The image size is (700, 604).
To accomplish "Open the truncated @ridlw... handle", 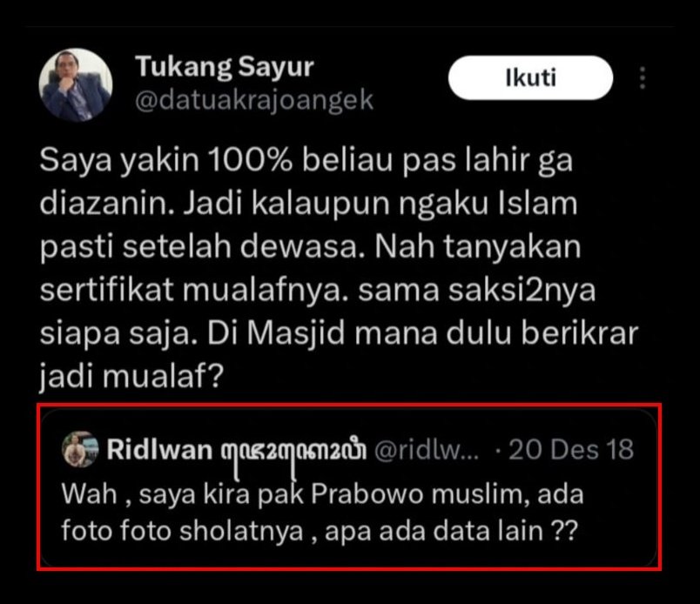I will coord(427,450).
